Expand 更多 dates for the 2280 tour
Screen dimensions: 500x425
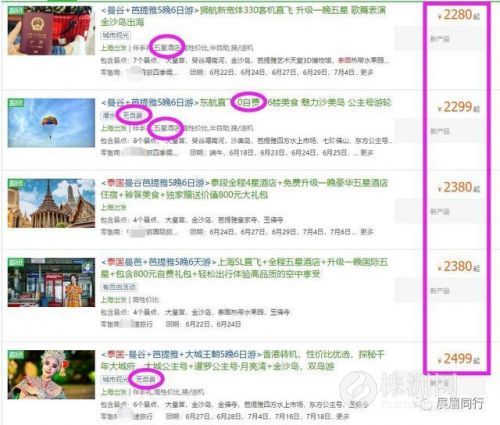366,72
